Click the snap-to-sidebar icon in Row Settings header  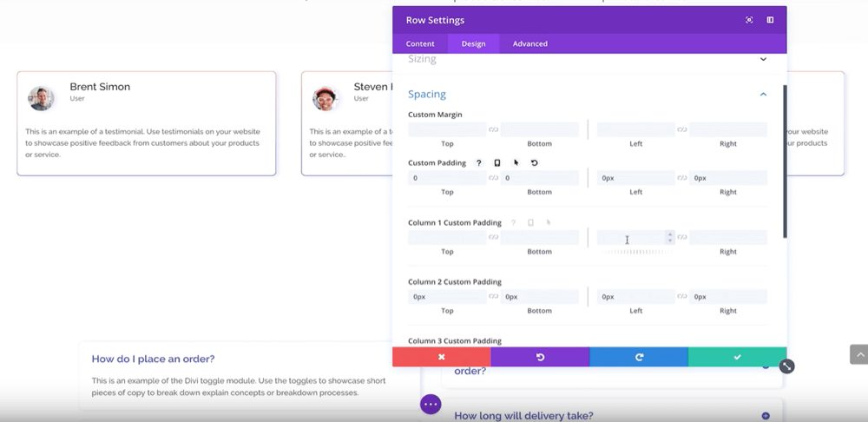(770, 20)
